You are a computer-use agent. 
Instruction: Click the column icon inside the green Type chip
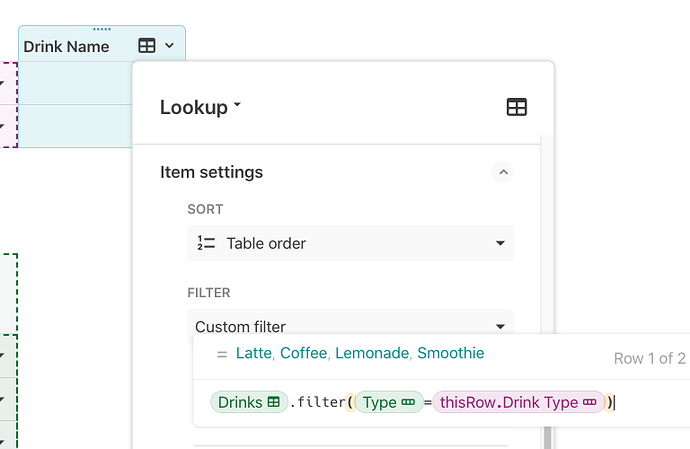pos(408,402)
